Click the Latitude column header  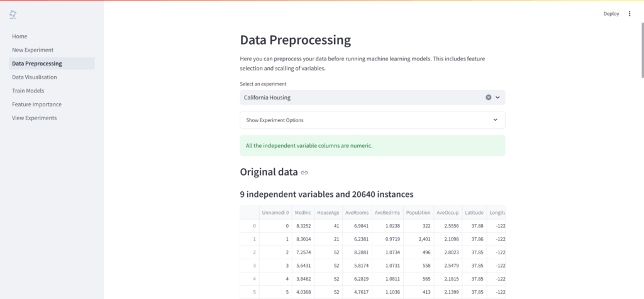pyautogui.click(x=474, y=213)
